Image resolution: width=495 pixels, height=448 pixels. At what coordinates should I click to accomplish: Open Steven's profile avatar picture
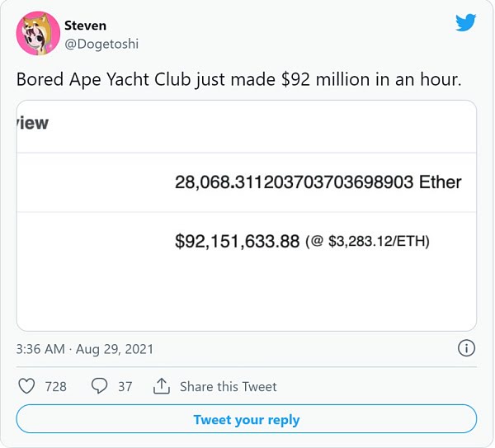38,34
